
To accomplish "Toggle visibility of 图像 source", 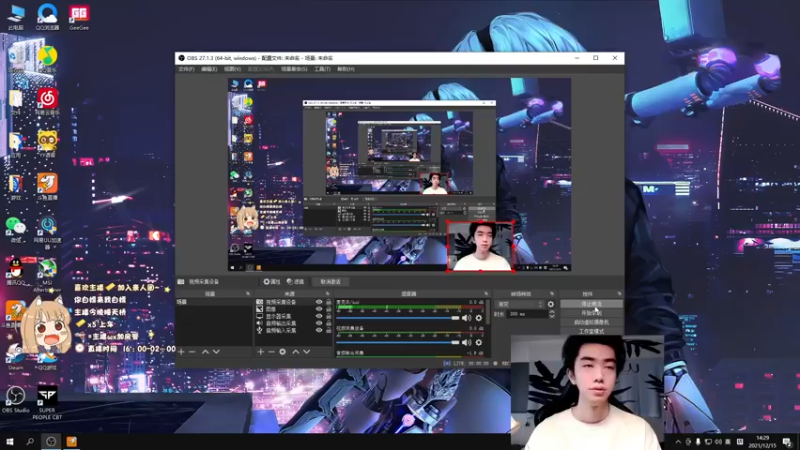I will [319, 309].
